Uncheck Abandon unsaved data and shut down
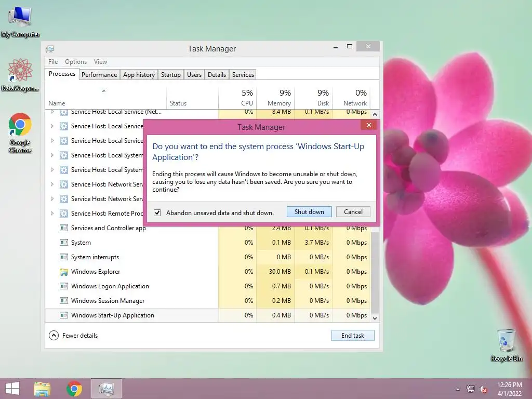This screenshot has width=532, height=399. coord(157,212)
